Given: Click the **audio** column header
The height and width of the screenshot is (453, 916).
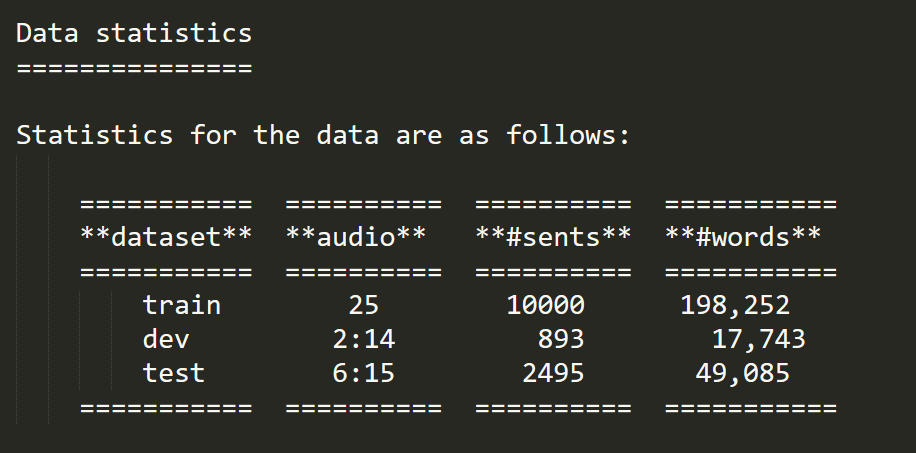Looking at the screenshot, I should point(356,237).
